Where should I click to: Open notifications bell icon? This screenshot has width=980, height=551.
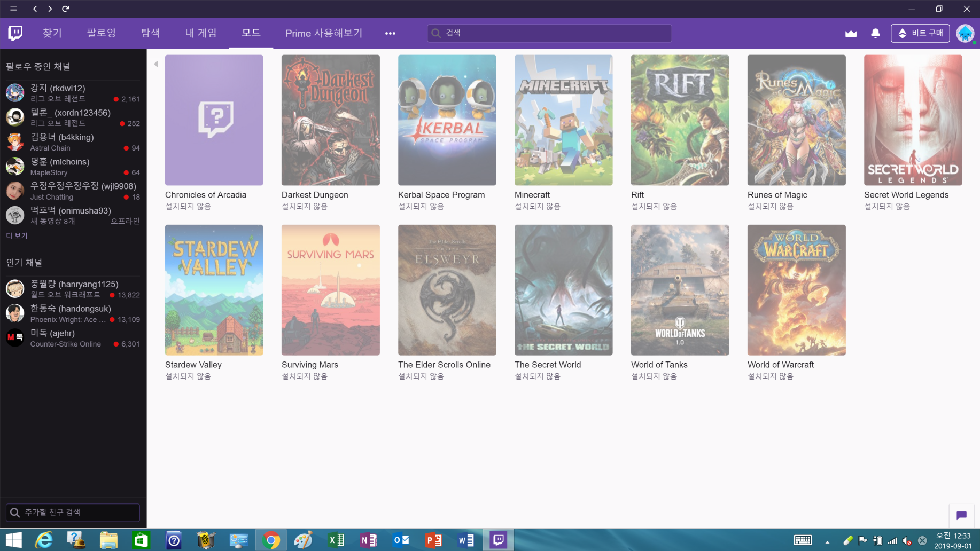[875, 33]
